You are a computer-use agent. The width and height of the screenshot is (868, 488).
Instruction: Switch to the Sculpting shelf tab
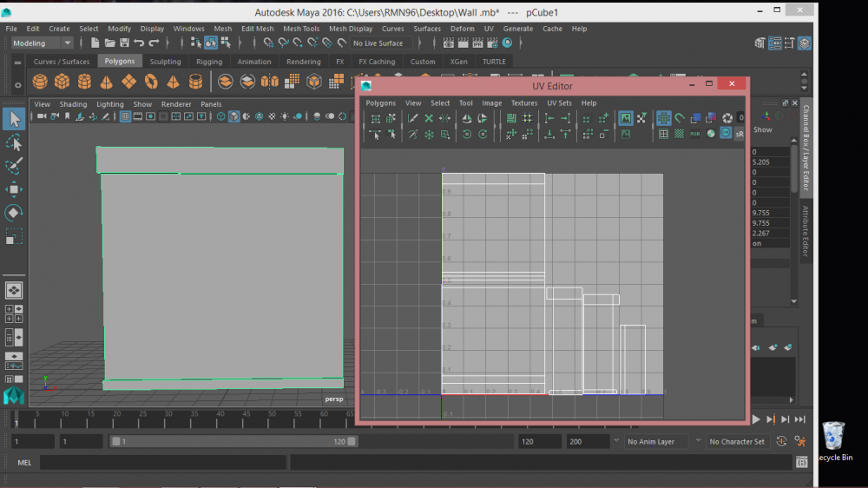165,62
